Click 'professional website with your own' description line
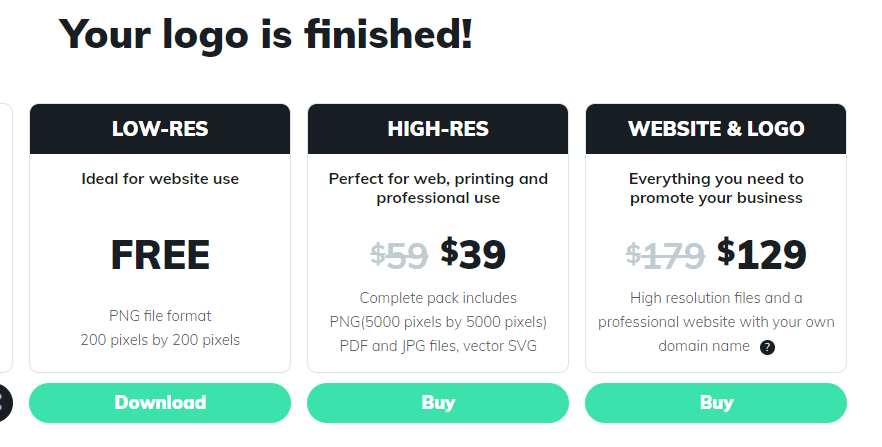Screen dimensions: 882x447 (716, 322)
